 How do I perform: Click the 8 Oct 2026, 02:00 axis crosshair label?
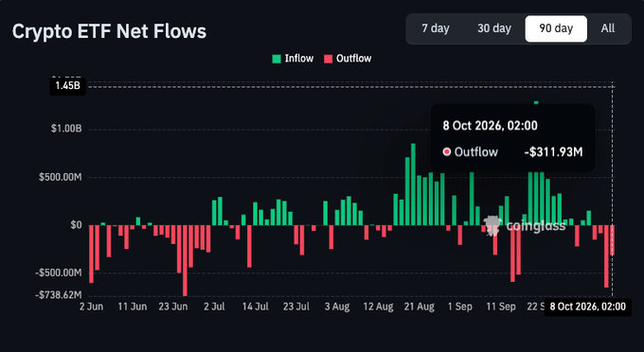point(588,307)
